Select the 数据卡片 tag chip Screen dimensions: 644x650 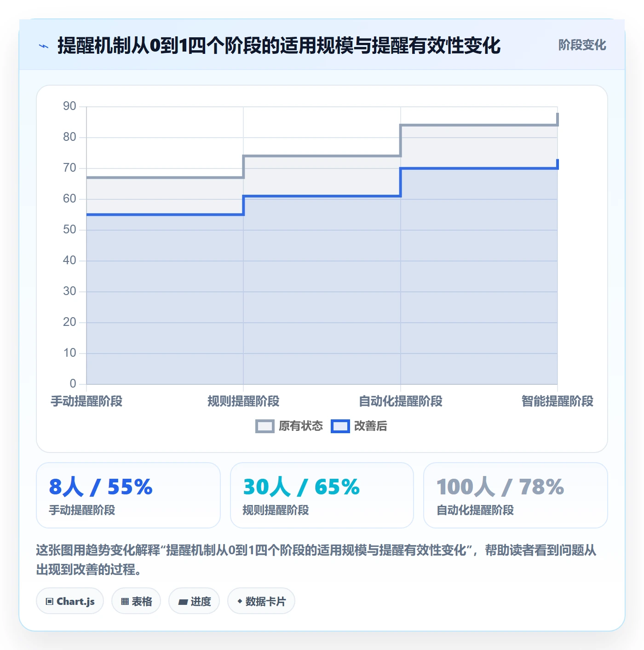(261, 601)
